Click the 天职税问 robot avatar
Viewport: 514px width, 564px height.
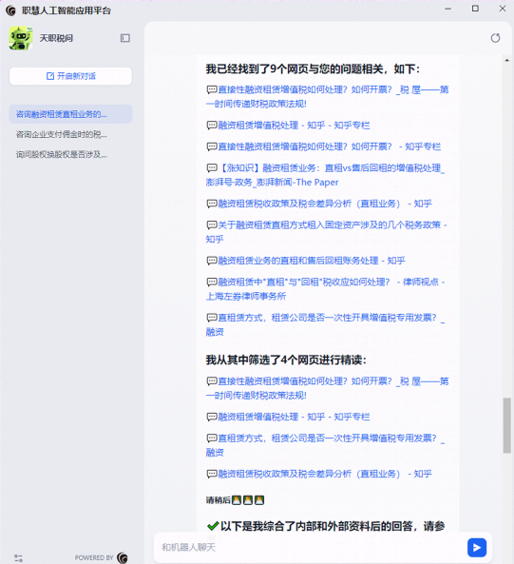click(x=21, y=38)
